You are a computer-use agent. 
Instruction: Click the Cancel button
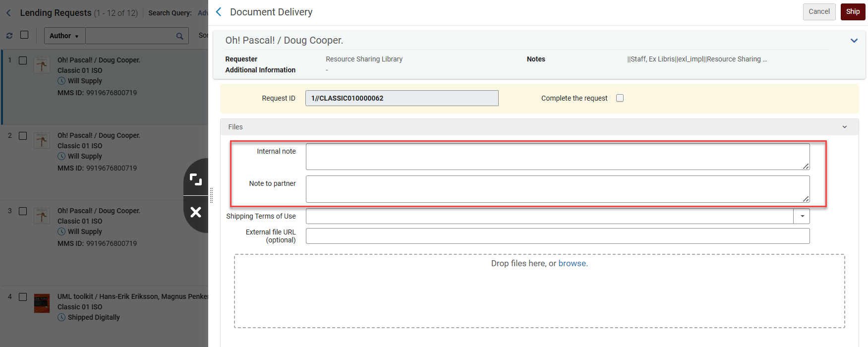point(819,12)
